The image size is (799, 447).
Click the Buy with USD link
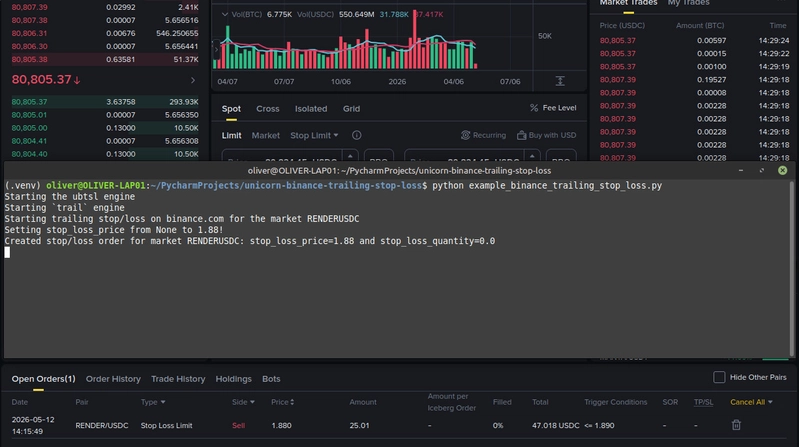552,135
